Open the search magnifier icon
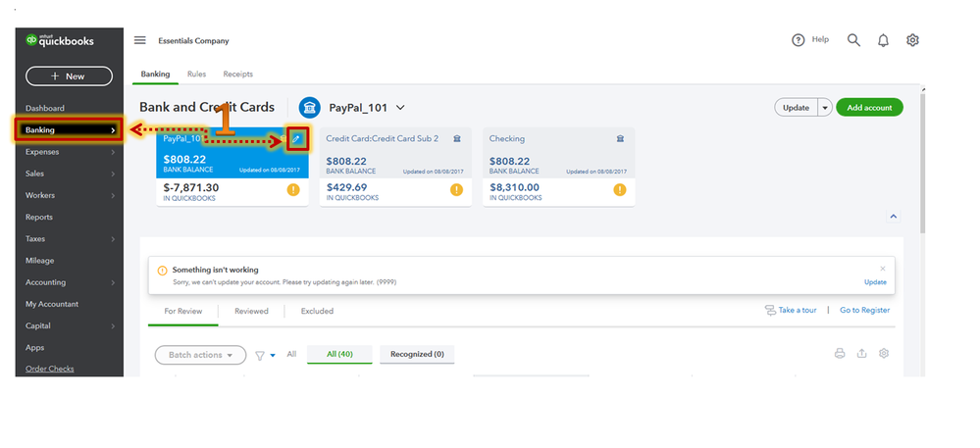The width and height of the screenshot is (980, 448). (x=853, y=40)
